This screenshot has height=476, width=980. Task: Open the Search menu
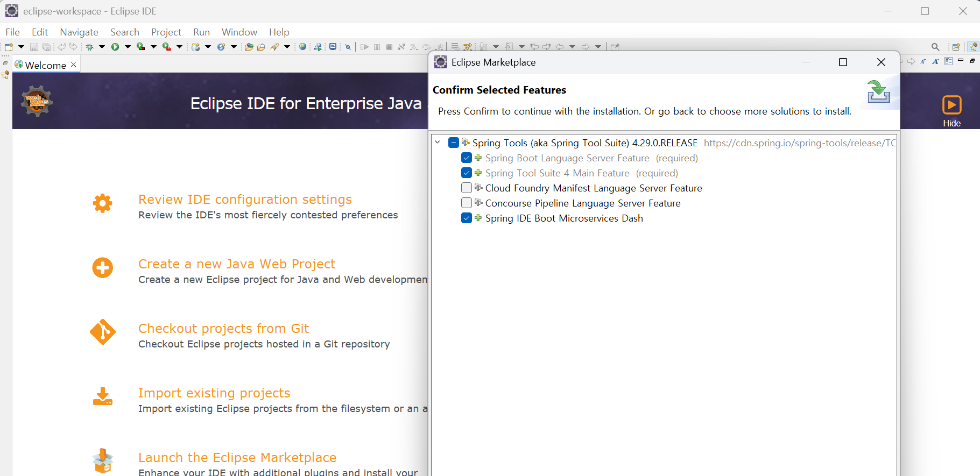point(125,32)
